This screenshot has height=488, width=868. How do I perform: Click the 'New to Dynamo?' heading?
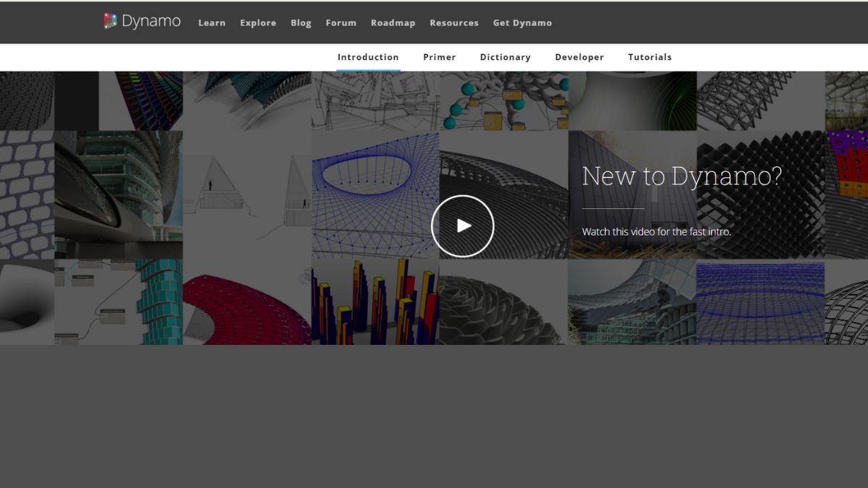[x=682, y=176]
